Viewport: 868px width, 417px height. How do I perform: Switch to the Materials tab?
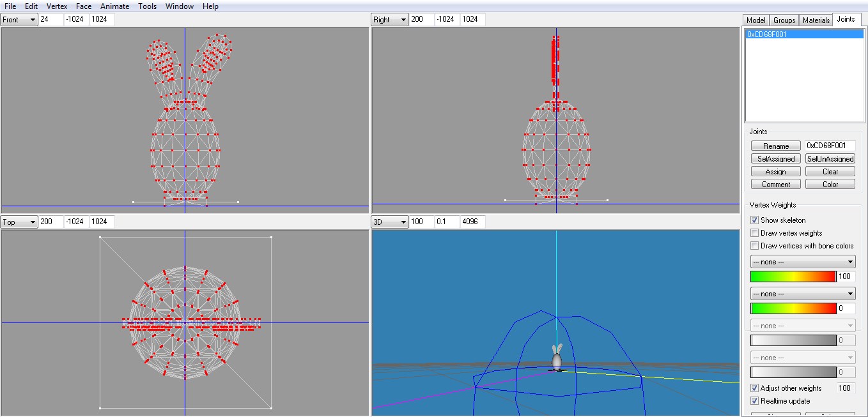tap(816, 20)
